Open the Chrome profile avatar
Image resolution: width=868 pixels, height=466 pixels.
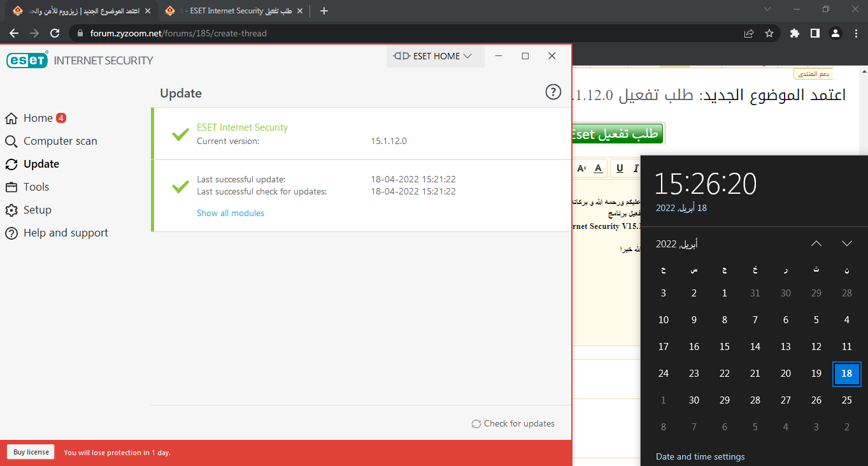point(836,33)
